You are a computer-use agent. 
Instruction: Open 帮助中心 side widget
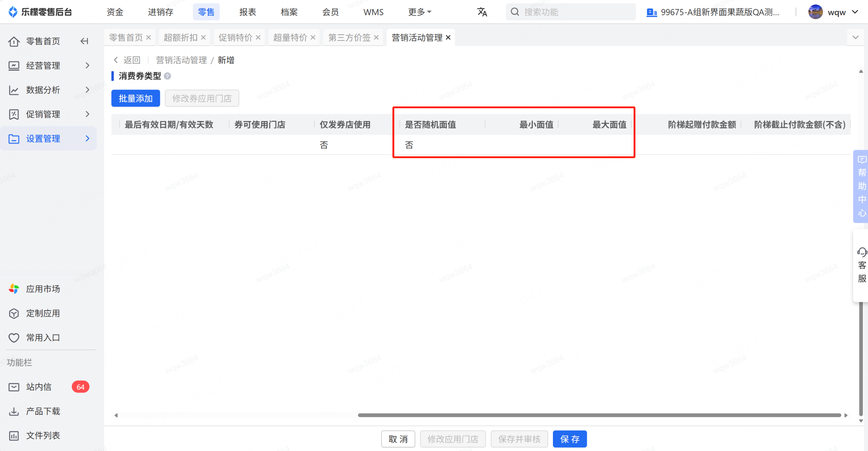point(861,186)
